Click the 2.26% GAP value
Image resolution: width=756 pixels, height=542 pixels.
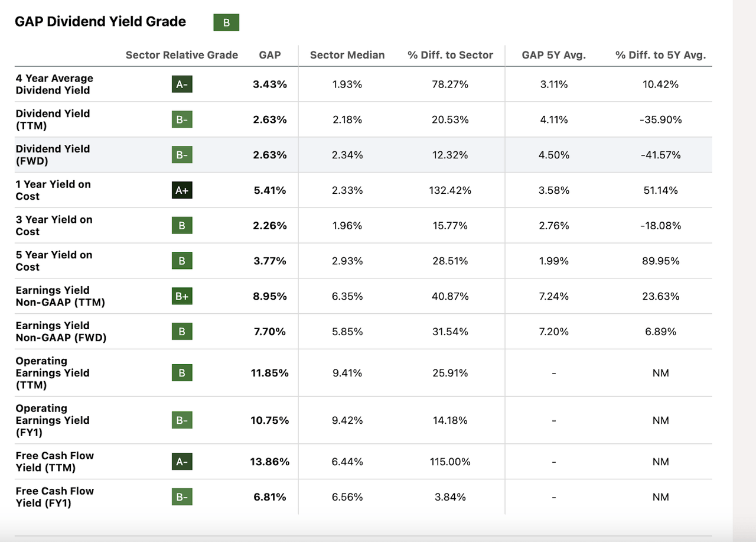coord(270,225)
